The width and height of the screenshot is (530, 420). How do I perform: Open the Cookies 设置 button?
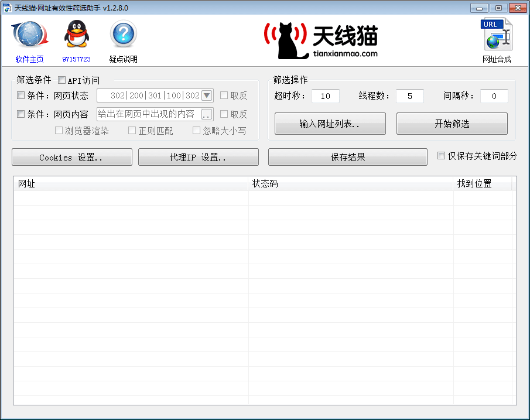72,157
